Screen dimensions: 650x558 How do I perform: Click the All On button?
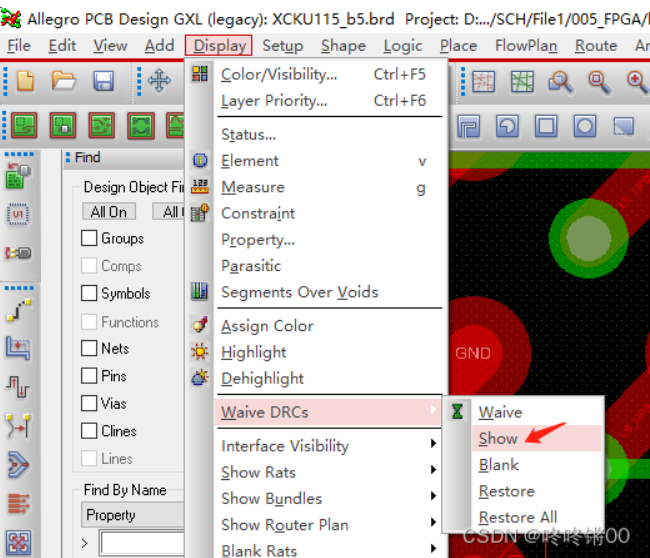(109, 212)
